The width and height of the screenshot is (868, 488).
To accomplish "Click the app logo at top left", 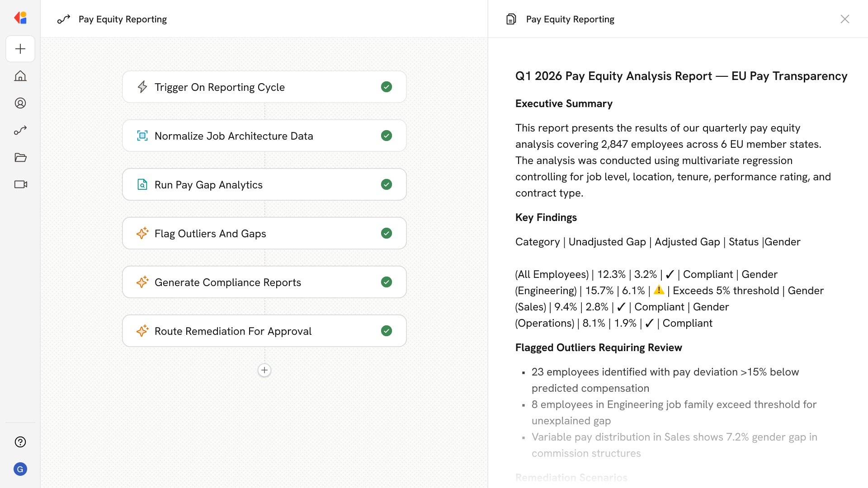I will point(20,18).
